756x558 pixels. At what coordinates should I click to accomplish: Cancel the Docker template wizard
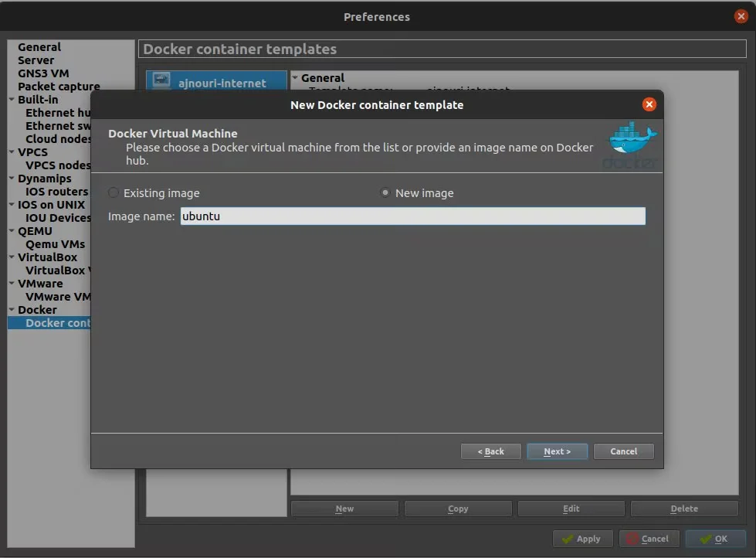(623, 451)
